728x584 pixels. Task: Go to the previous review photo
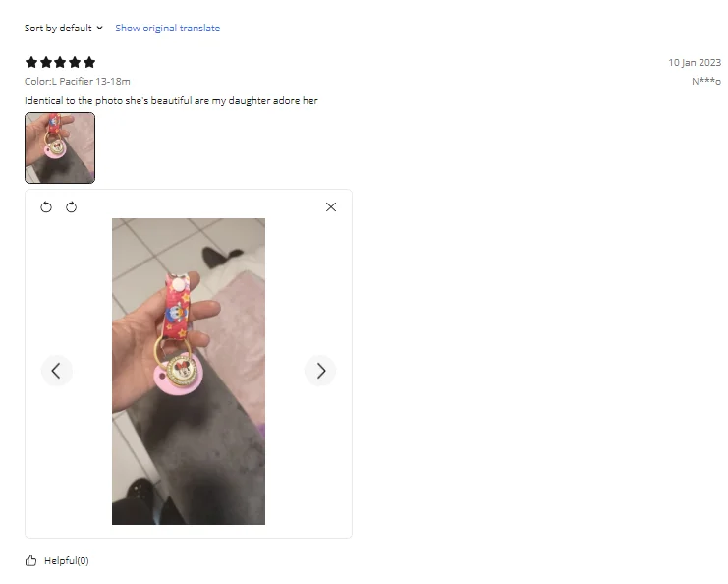pyautogui.click(x=56, y=371)
